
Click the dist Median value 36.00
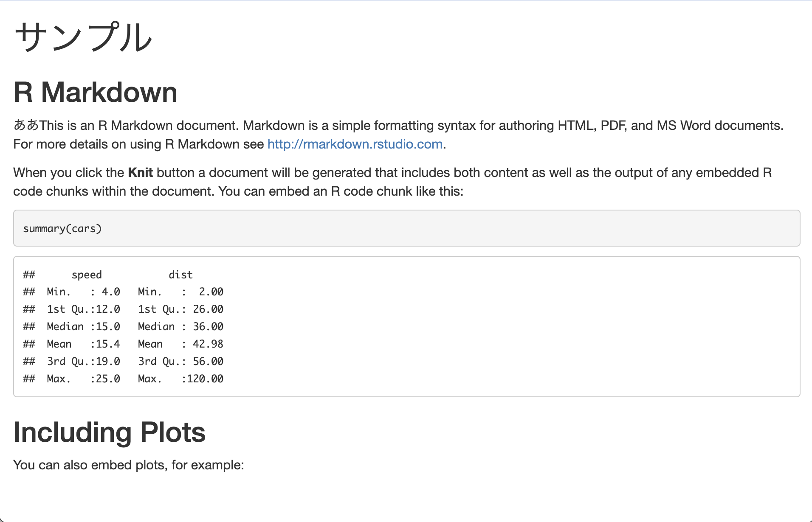pos(208,327)
